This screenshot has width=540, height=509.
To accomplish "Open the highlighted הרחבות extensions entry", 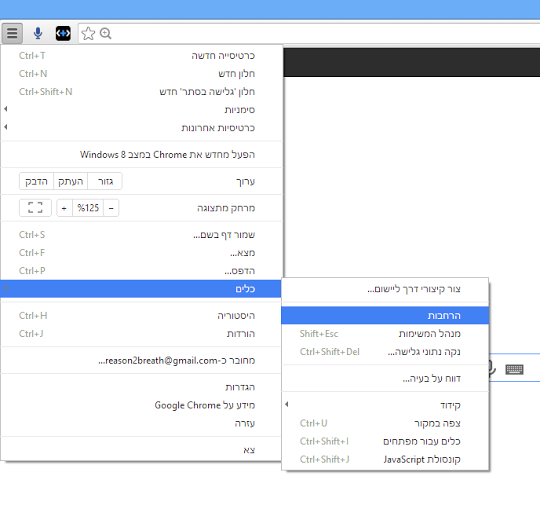I will tap(385, 315).
